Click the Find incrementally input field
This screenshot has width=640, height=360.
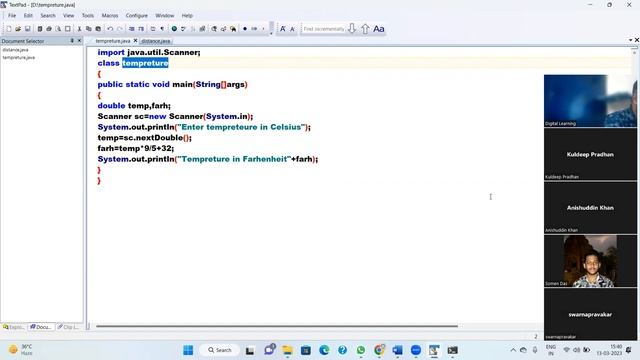point(324,29)
